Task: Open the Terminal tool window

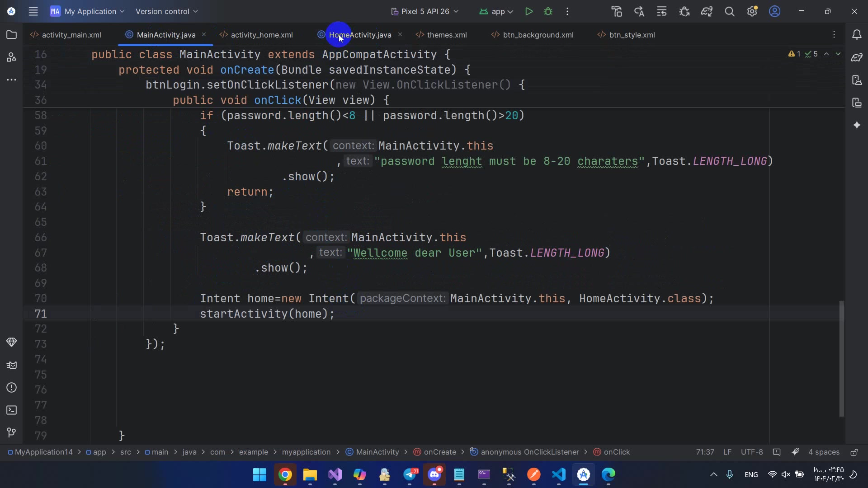Action: coord(12,410)
